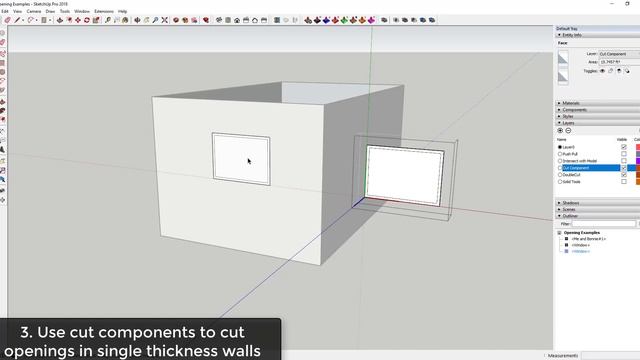Toggle Solid Tools layer visible checkbox

coord(624,182)
